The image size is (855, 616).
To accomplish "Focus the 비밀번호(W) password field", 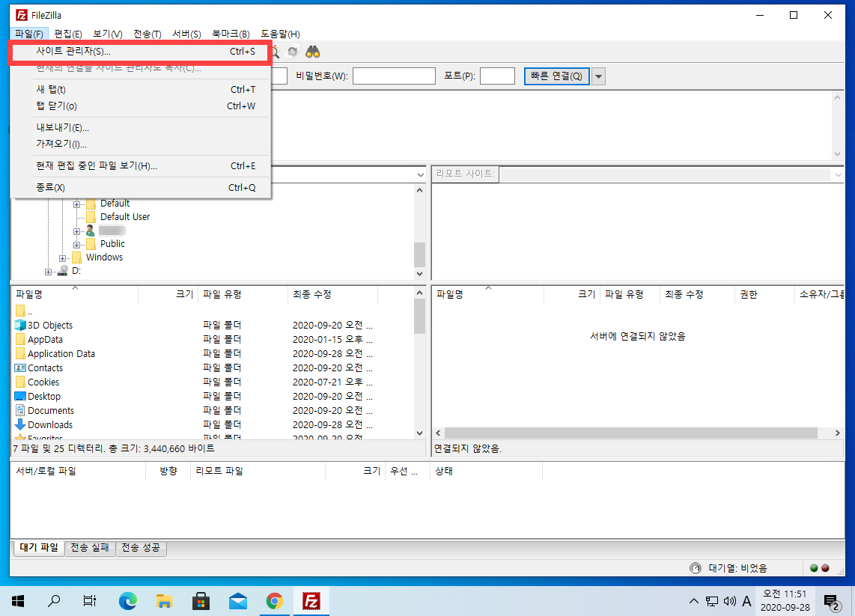I will tap(394, 76).
